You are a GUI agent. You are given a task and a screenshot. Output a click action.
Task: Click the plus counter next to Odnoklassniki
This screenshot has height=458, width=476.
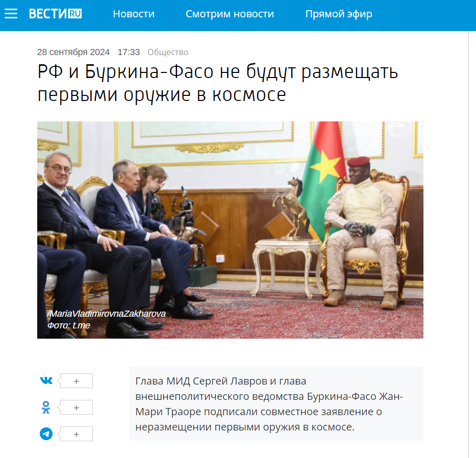pos(76,408)
